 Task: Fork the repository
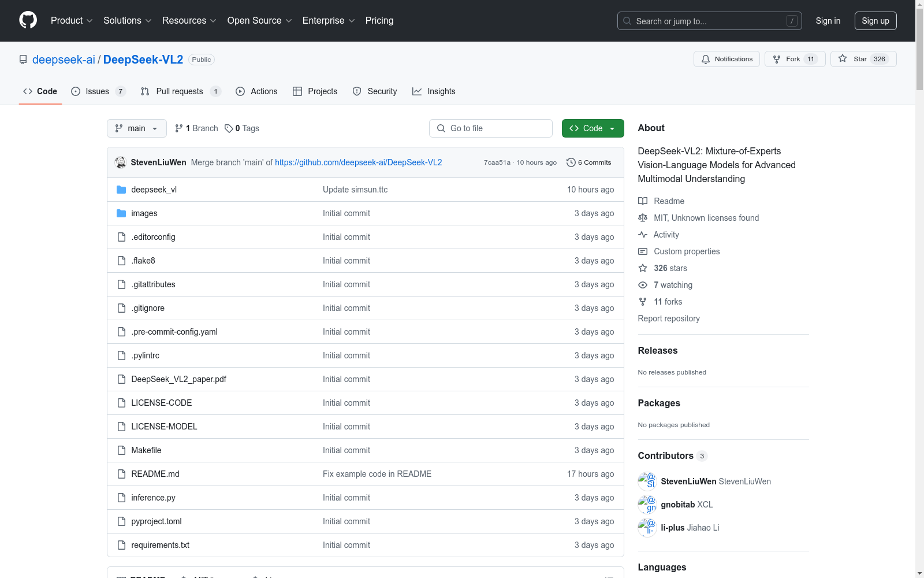[x=795, y=59]
